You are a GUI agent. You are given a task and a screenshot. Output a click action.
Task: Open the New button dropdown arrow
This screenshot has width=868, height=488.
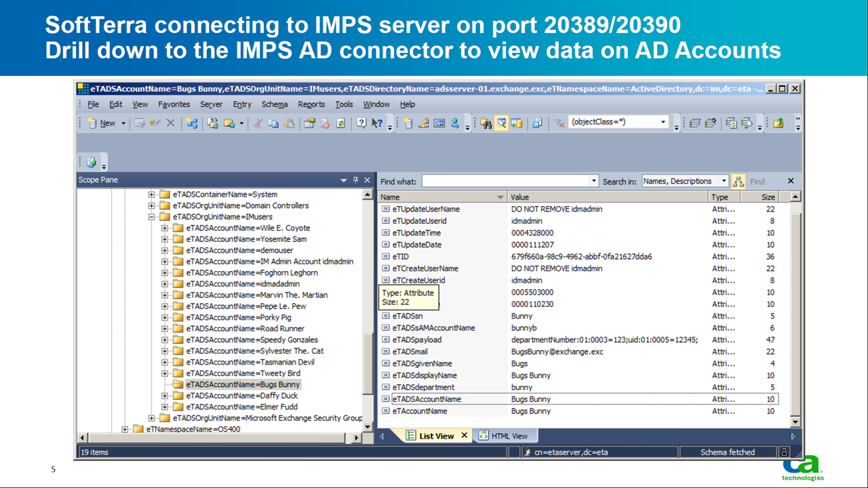pos(123,123)
